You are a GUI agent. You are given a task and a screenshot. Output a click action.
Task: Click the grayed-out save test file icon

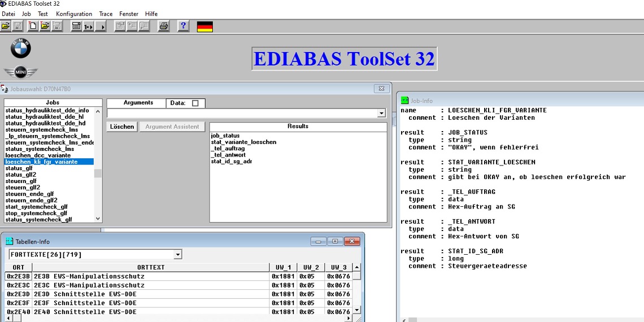coord(57,27)
